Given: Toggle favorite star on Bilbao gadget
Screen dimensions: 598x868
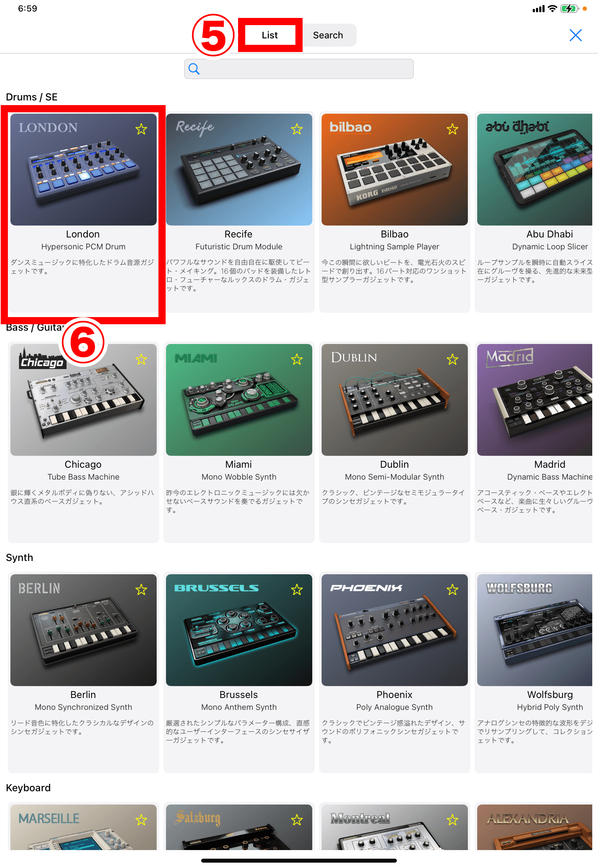Looking at the screenshot, I should [x=452, y=129].
